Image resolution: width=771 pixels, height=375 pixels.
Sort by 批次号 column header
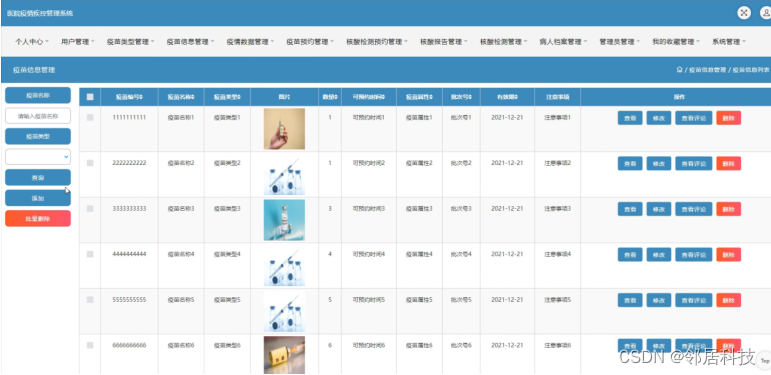(461, 97)
